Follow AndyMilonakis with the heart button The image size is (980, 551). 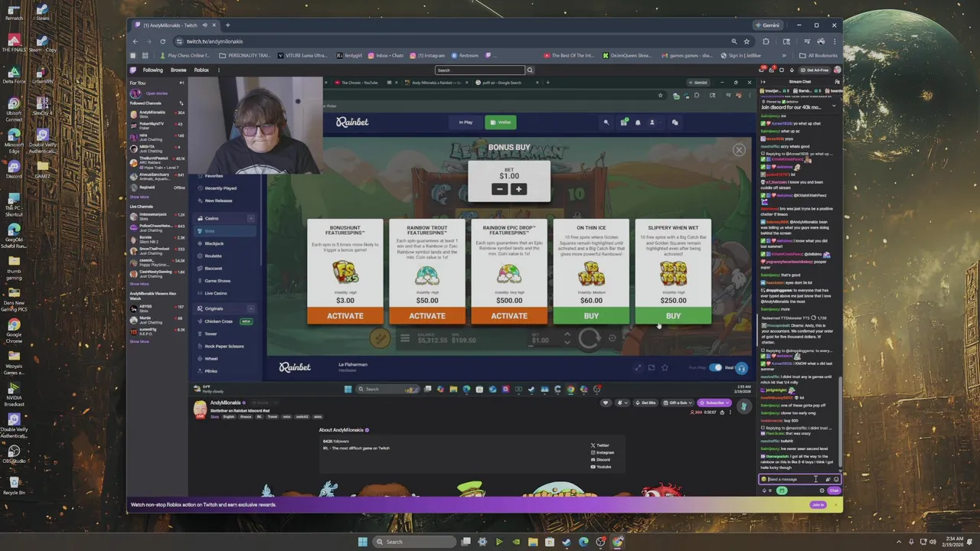[606, 403]
